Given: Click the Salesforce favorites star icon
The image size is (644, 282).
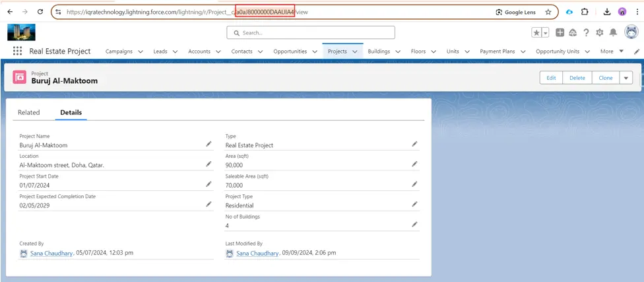Looking at the screenshot, I should tap(536, 33).
